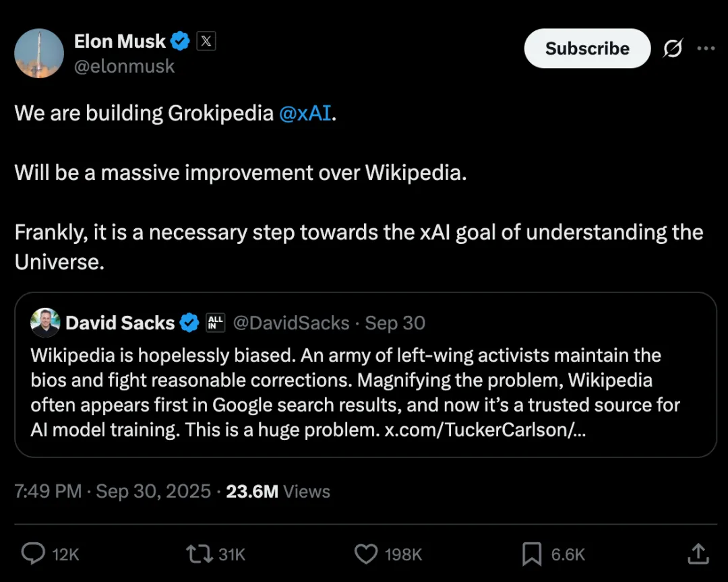
Task: Click the X affiliate badge next to Elon Musk
Action: click(x=206, y=40)
